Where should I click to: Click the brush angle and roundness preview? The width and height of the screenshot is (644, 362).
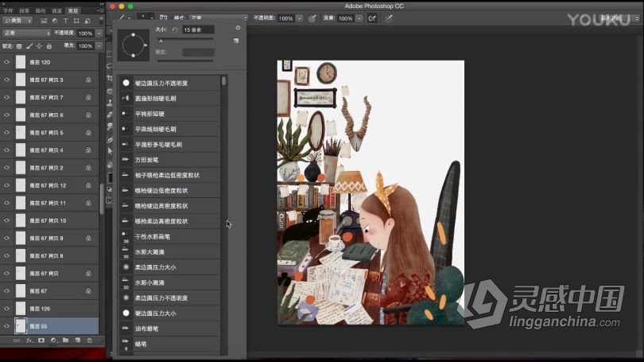coord(134,45)
